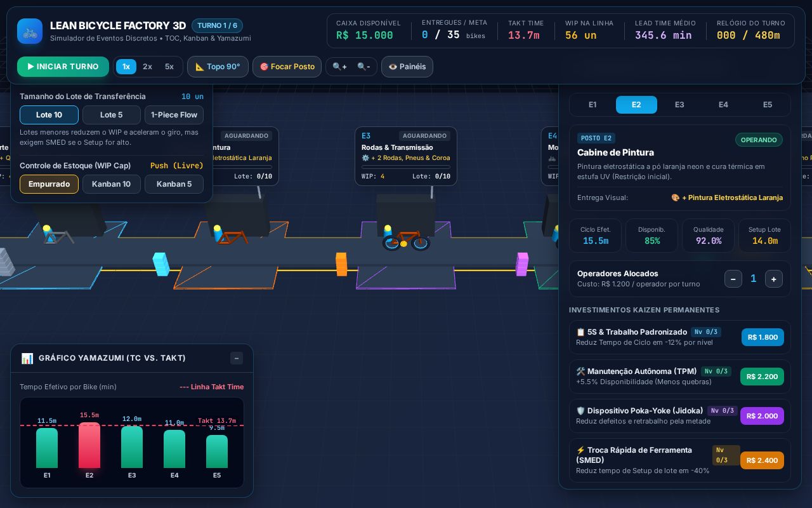
Task: Click the Yamazumi bar chart icon
Action: pyautogui.click(x=27, y=358)
